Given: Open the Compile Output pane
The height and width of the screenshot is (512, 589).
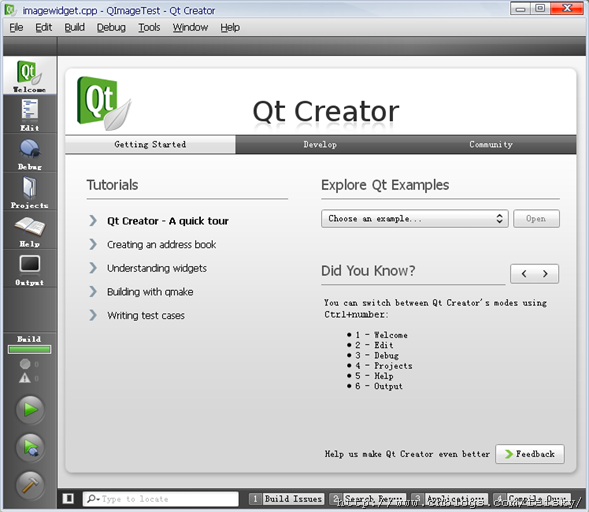Looking at the screenshot, I should point(532,499).
